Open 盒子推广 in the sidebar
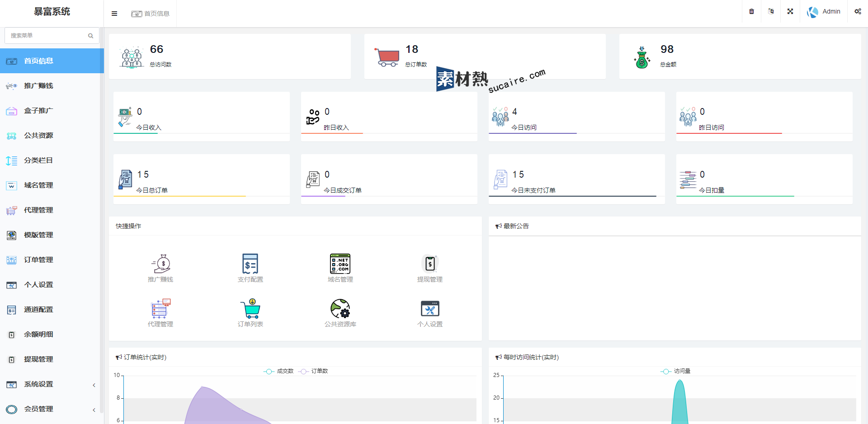This screenshot has height=424, width=868. click(x=52, y=110)
